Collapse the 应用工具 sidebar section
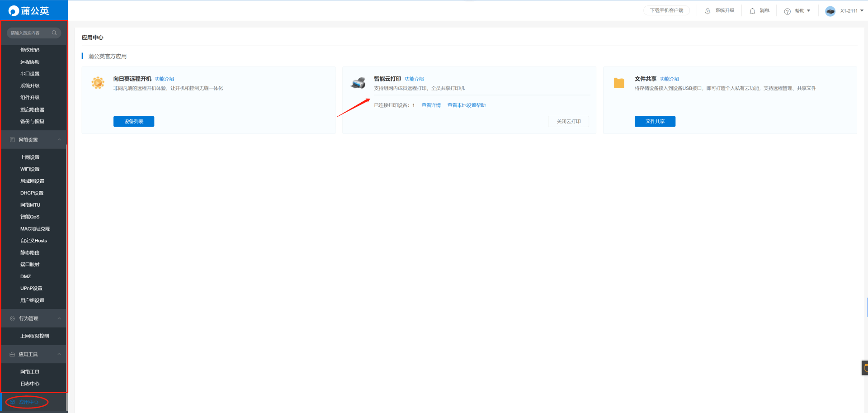 tap(59, 354)
